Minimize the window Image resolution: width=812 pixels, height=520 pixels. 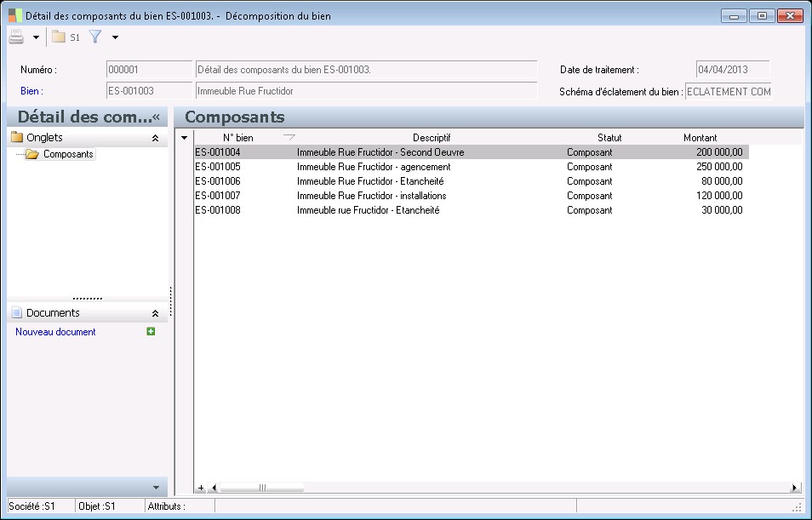coord(734,15)
